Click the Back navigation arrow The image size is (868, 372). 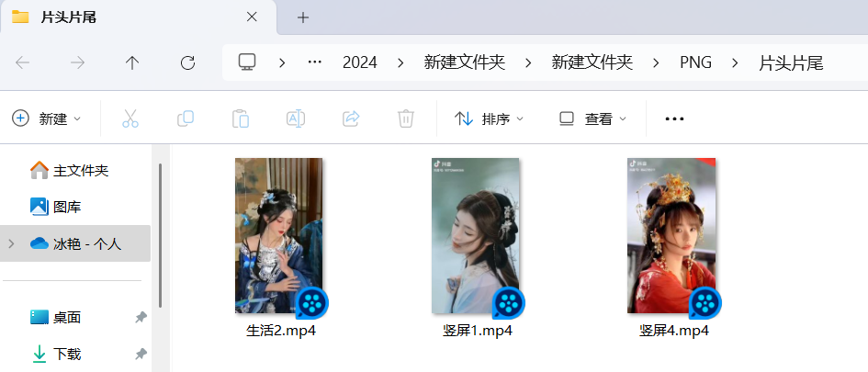click(22, 63)
